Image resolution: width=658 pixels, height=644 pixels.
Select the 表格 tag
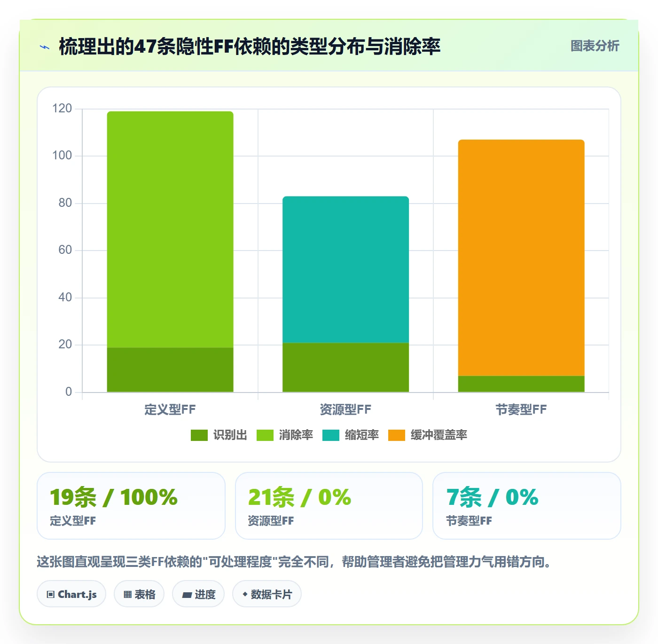[139, 594]
